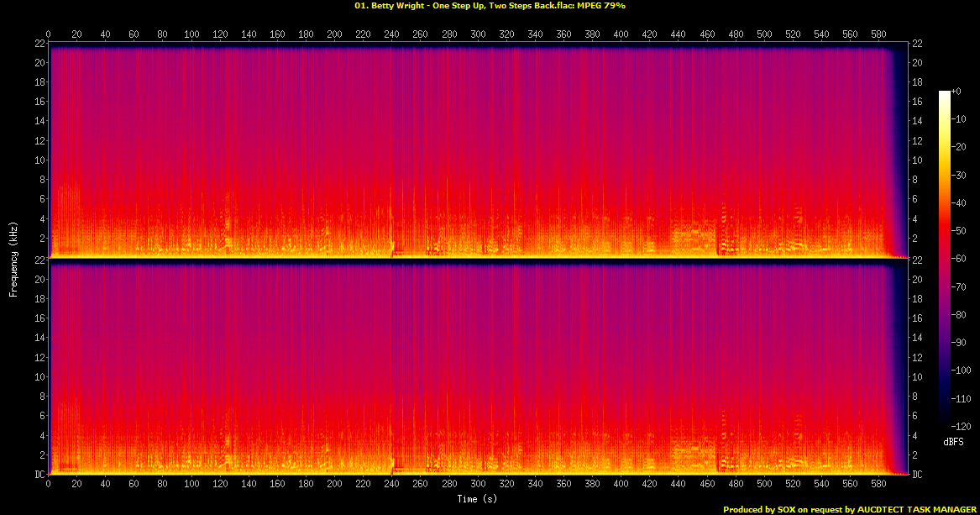The width and height of the screenshot is (980, 515).
Task: Select the 300 tick on top time axis
Action: pos(478,34)
